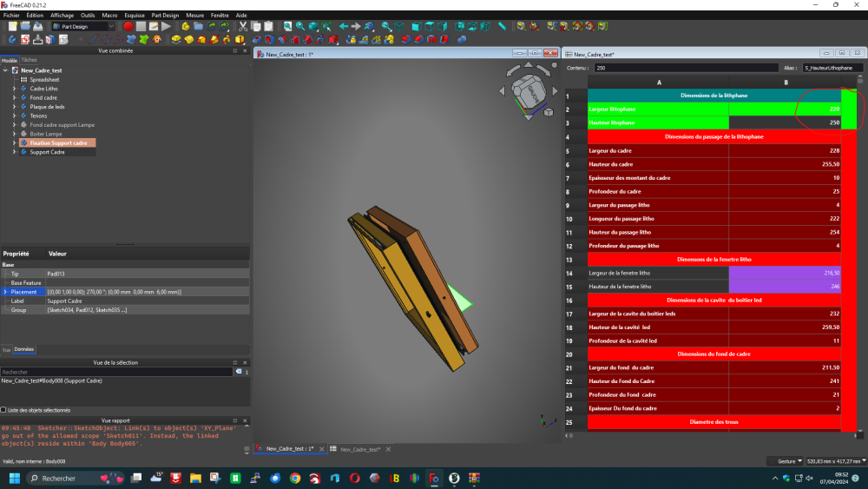
Task: Click row 14 header in spreadsheet
Action: 575,273
